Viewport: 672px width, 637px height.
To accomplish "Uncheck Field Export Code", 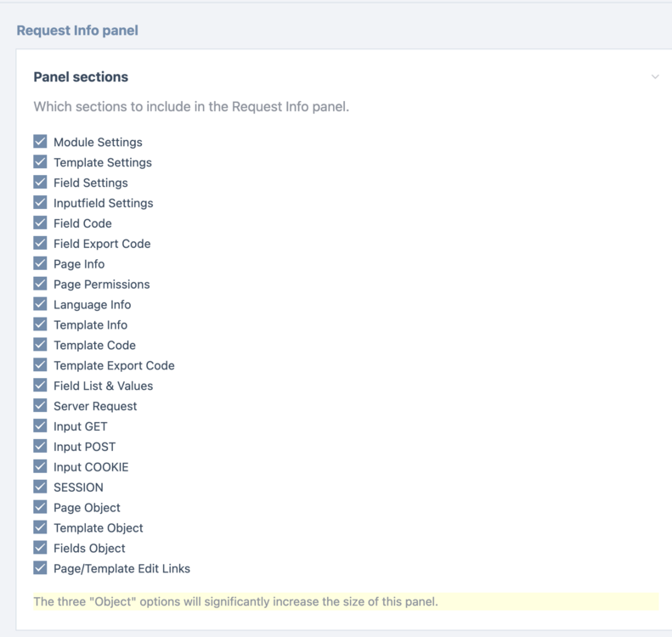I will tap(40, 244).
